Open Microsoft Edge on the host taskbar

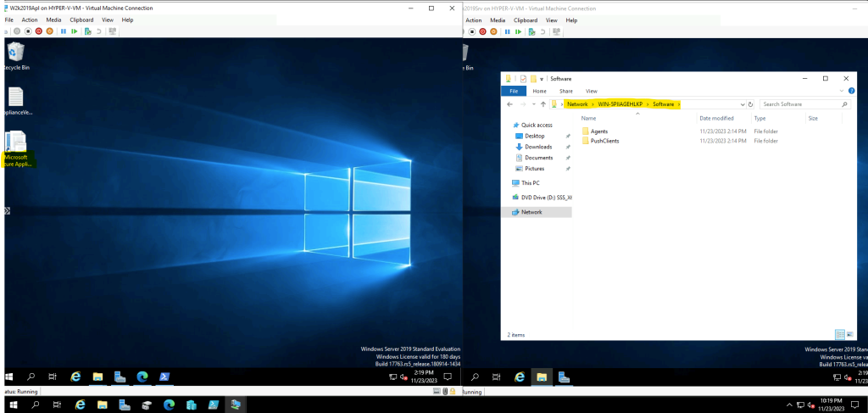169,405
